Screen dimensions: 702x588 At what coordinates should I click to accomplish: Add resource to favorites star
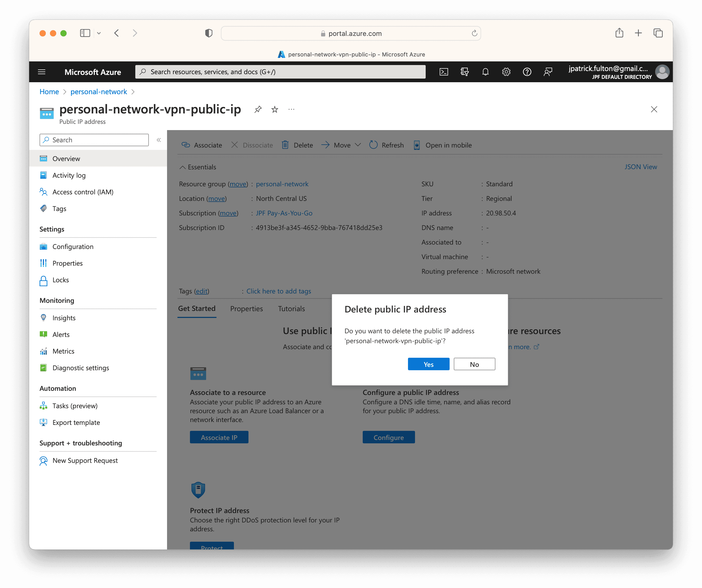click(275, 109)
